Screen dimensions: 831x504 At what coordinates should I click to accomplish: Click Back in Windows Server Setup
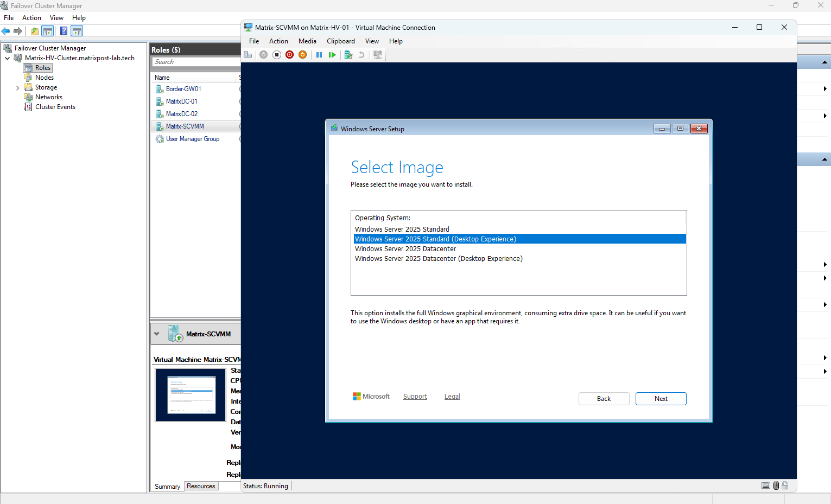pos(604,399)
